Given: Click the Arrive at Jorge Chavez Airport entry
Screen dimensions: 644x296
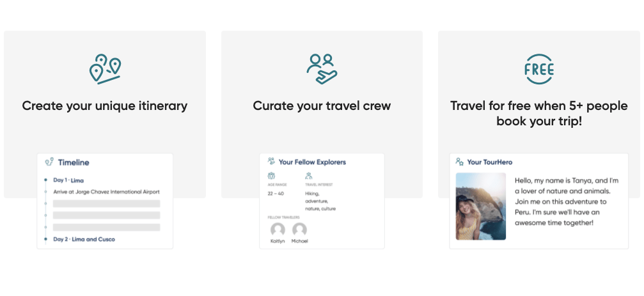Looking at the screenshot, I should point(106,192).
